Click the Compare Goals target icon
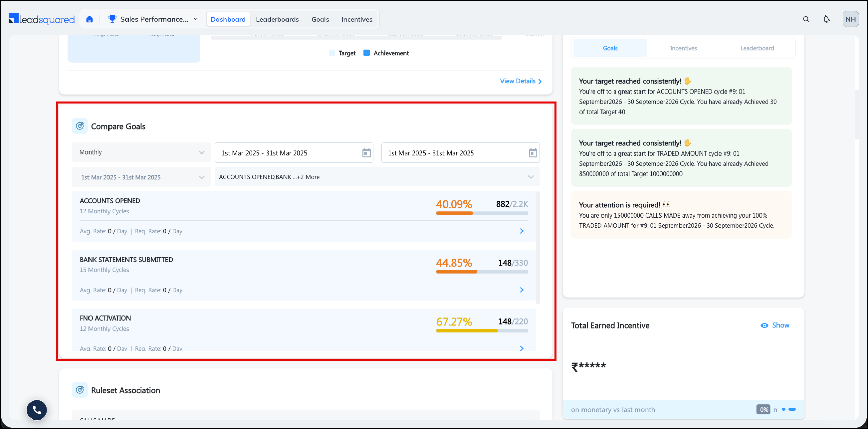 (80, 126)
